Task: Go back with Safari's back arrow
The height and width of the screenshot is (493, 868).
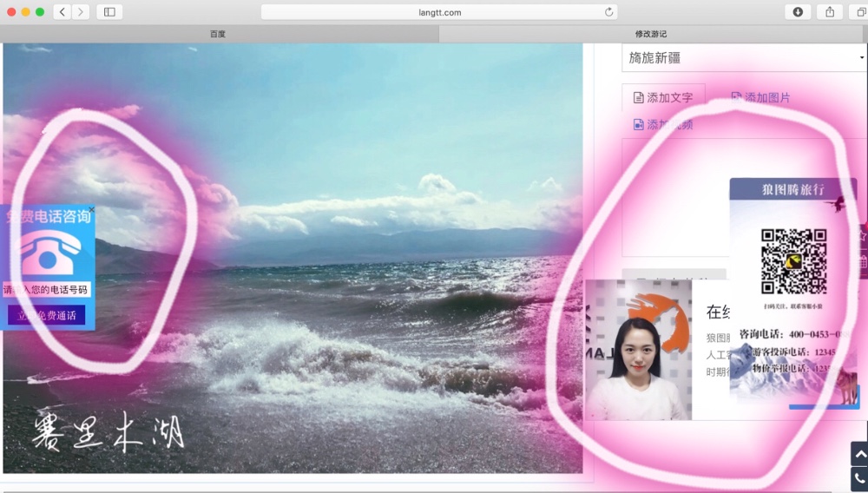Action: 62,11
